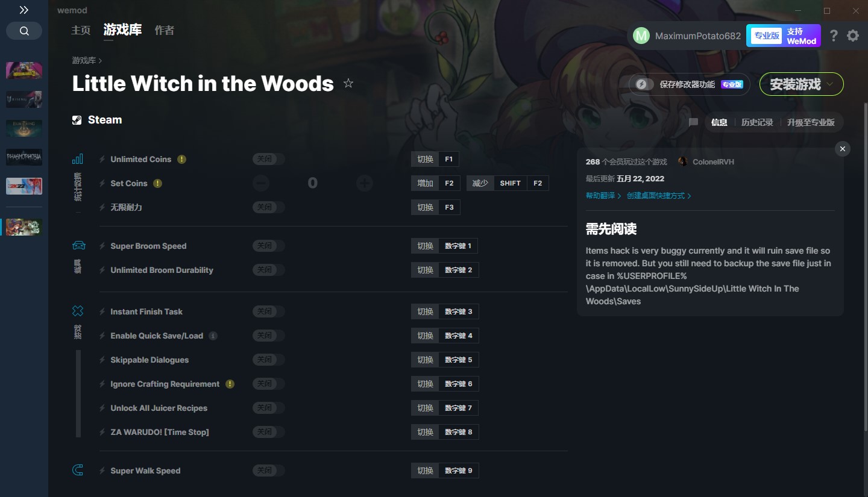Switch to the 游戏库 tab

click(122, 30)
